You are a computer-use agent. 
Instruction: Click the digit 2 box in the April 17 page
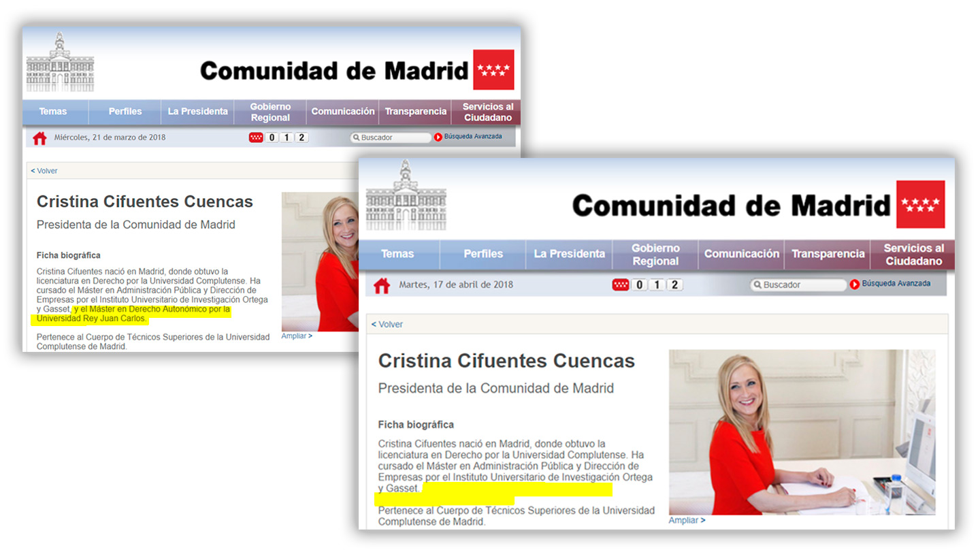pyautogui.click(x=674, y=285)
